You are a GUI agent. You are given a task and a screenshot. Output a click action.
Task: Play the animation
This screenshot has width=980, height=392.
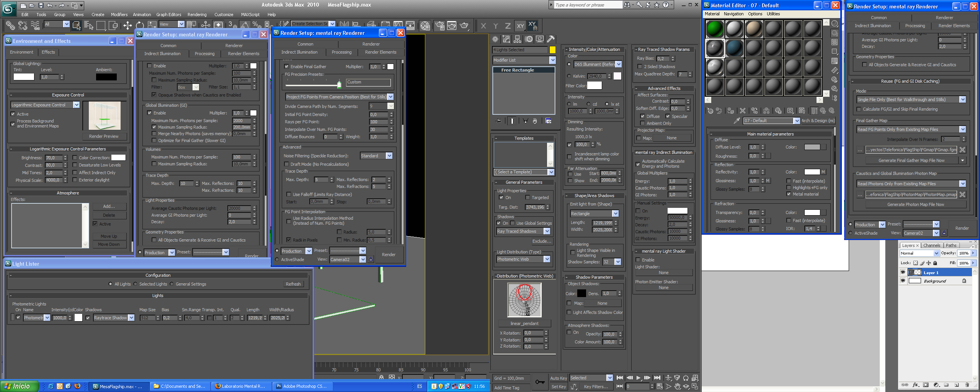[x=638, y=378]
